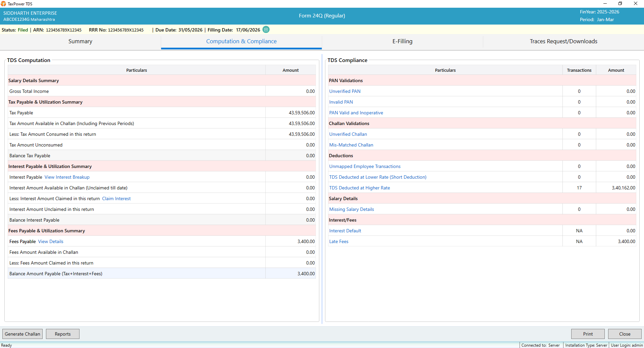Click the Installation Type: Server status entry

pyautogui.click(x=586, y=345)
